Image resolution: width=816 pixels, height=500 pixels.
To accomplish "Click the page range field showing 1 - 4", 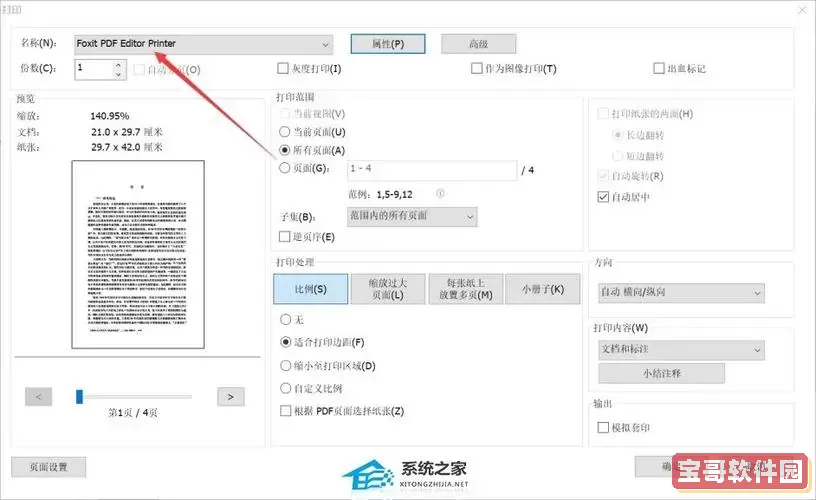I will [432, 170].
